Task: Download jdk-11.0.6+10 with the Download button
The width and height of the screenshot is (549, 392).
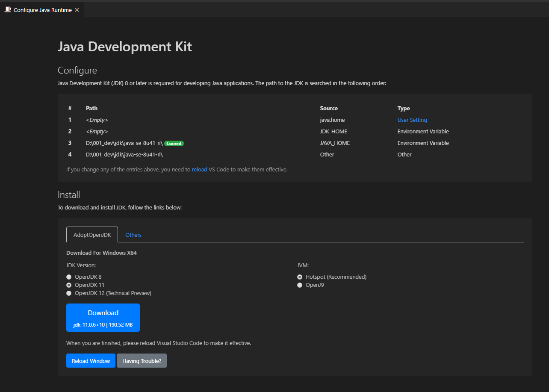Action: pyautogui.click(x=103, y=318)
